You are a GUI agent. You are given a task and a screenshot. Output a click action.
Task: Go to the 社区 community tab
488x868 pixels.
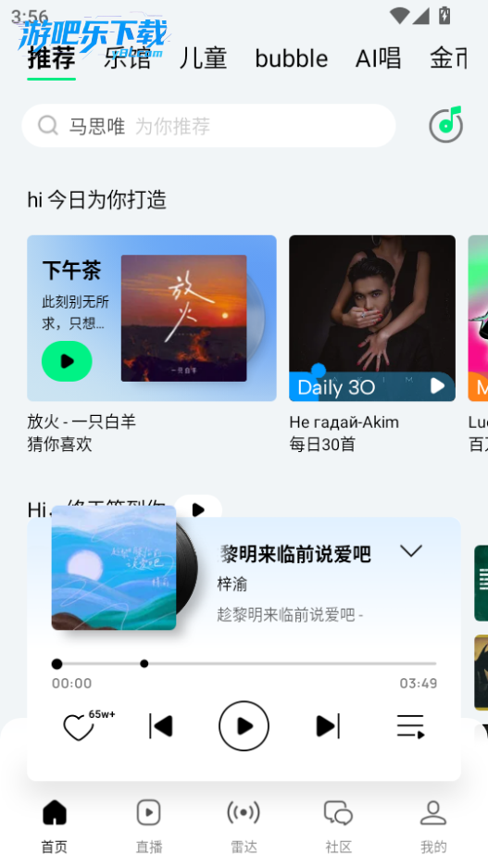coord(338,826)
